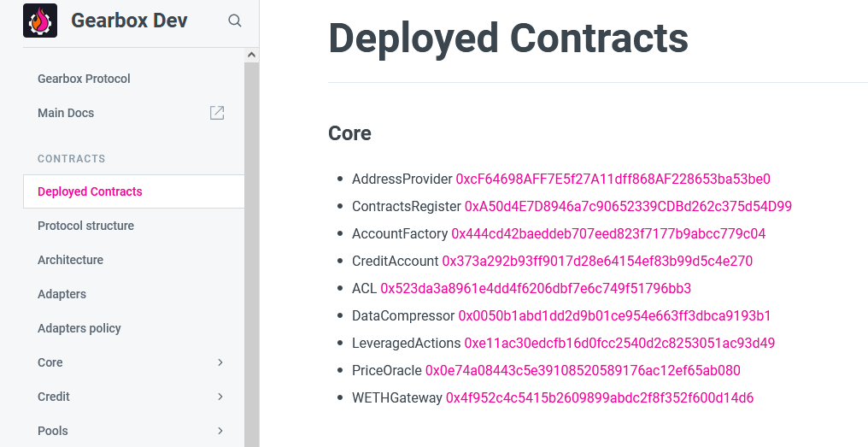The height and width of the screenshot is (447, 868).
Task: Open the Gearbox Protocol sidebar item
Action: tap(84, 79)
